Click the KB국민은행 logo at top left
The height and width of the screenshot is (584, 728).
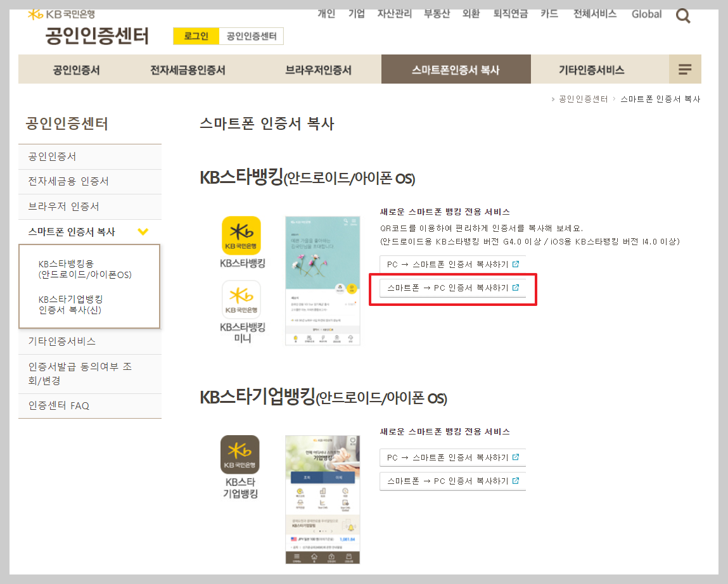tap(61, 15)
